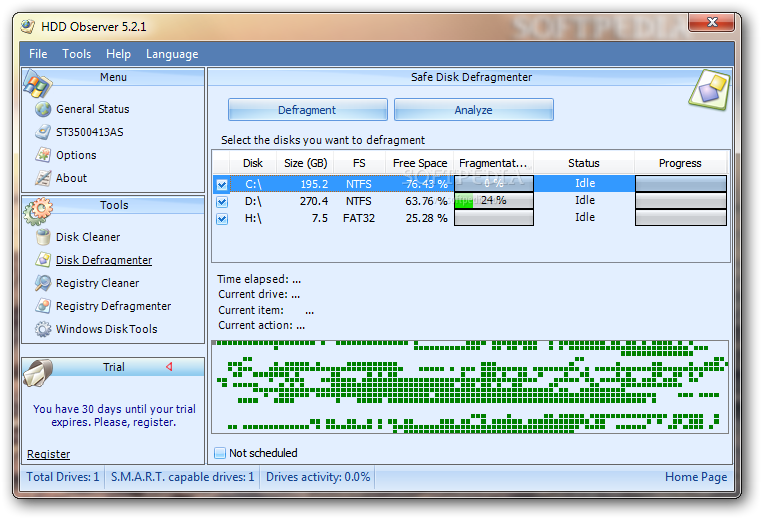Click the H:\ row progress bar
This screenshot has width=762, height=519.
pyautogui.click(x=681, y=218)
